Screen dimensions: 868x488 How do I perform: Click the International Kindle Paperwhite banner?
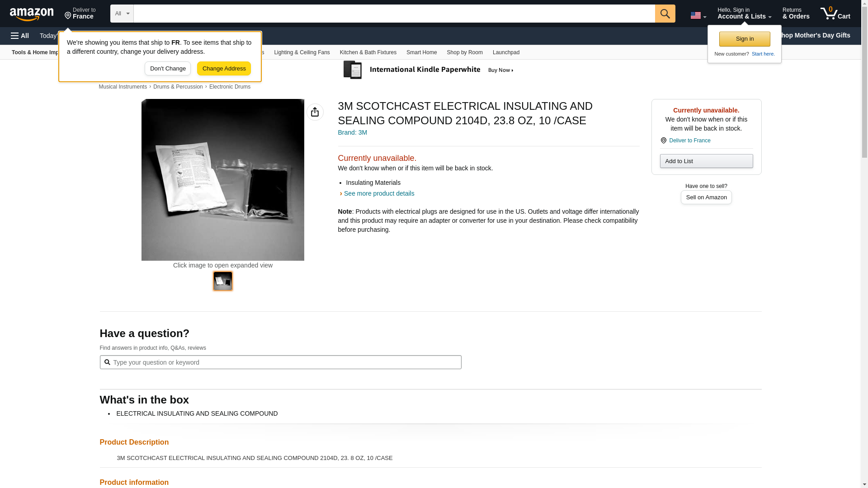[x=429, y=70]
